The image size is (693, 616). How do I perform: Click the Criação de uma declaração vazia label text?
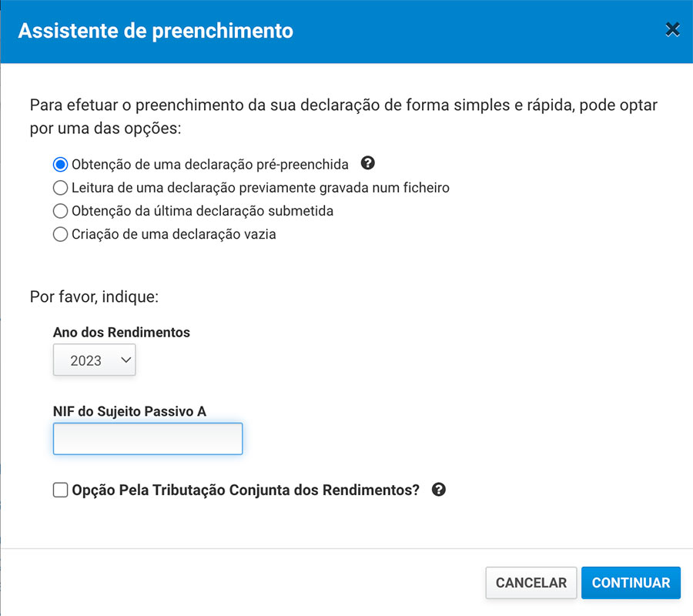click(173, 235)
